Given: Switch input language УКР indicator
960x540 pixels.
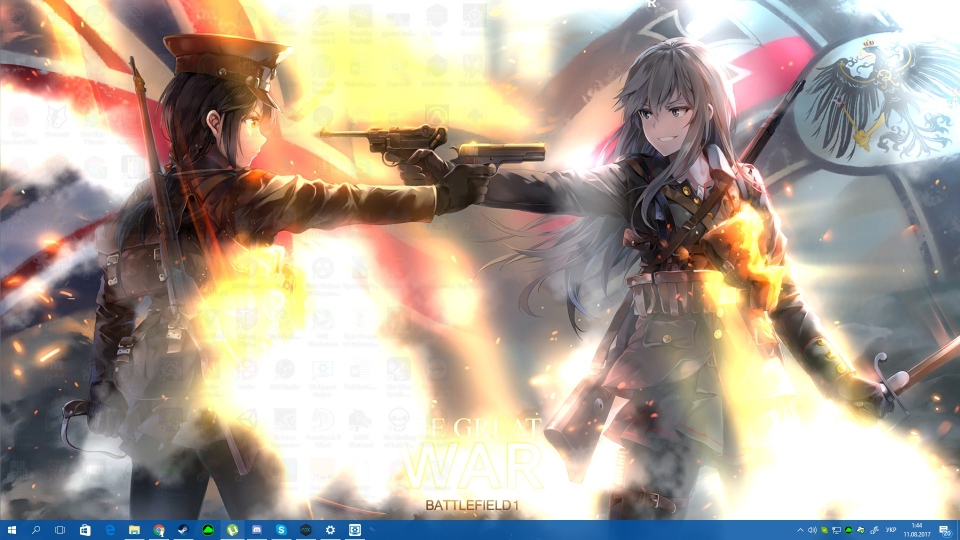Looking at the screenshot, I should pyautogui.click(x=891, y=530).
